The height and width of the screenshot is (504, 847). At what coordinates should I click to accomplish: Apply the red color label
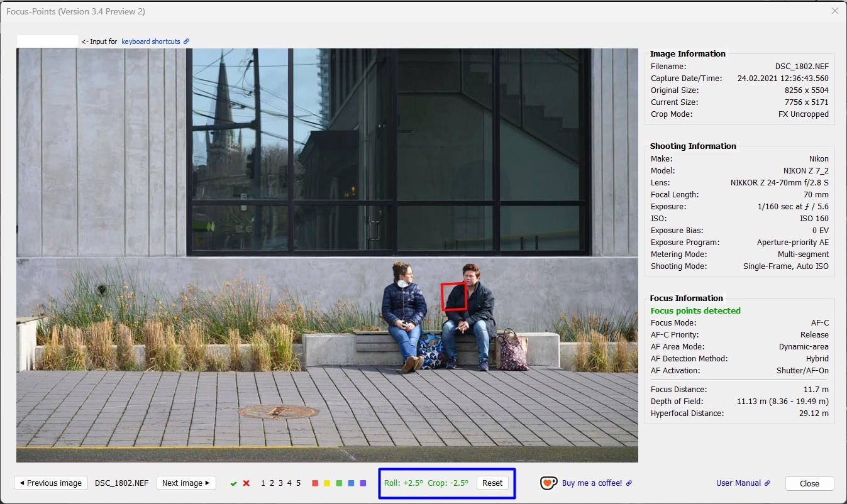click(315, 483)
